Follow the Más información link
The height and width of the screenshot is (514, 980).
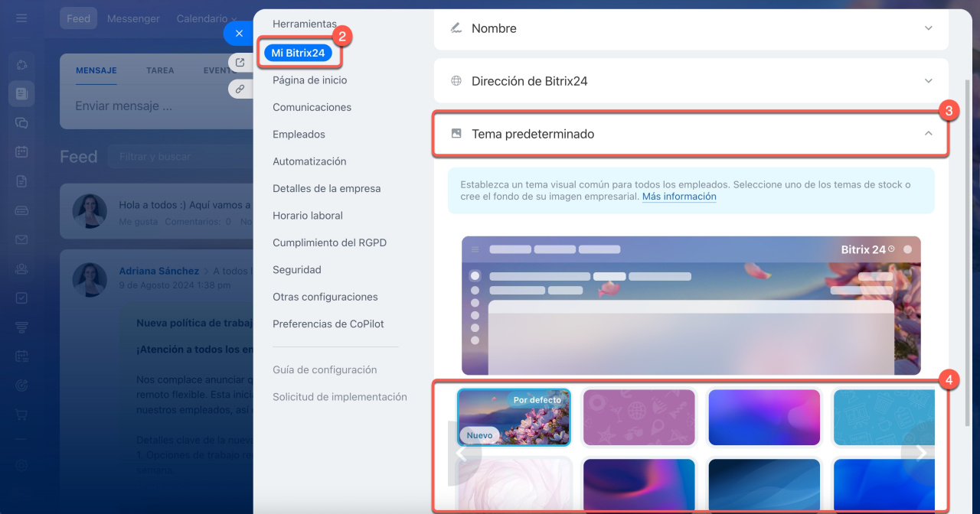(679, 197)
